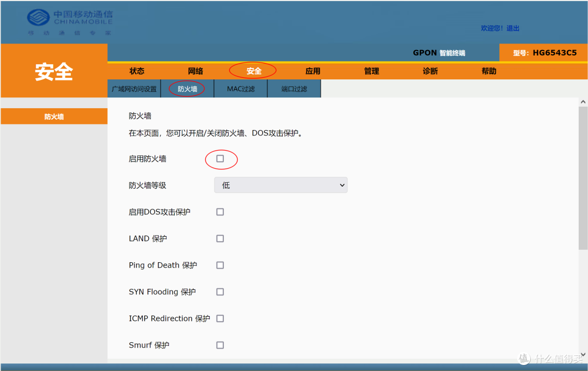Enable Ping of Death 保护

tap(220, 265)
